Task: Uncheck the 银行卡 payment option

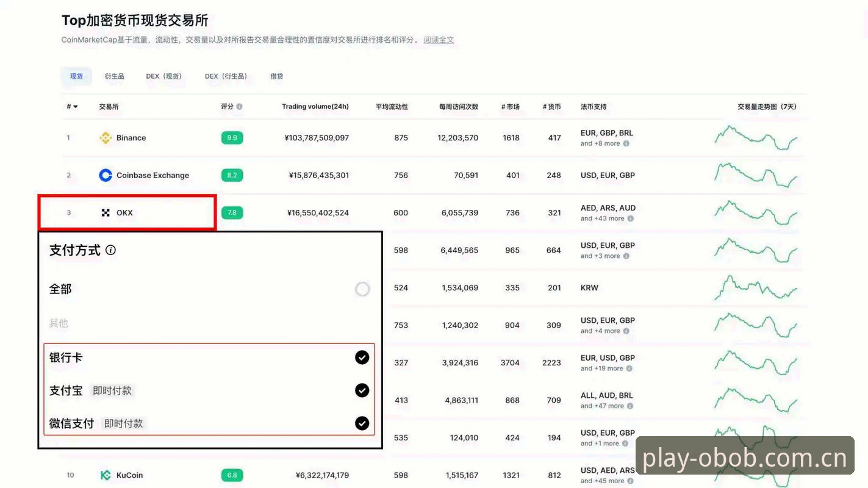Action: [362, 357]
